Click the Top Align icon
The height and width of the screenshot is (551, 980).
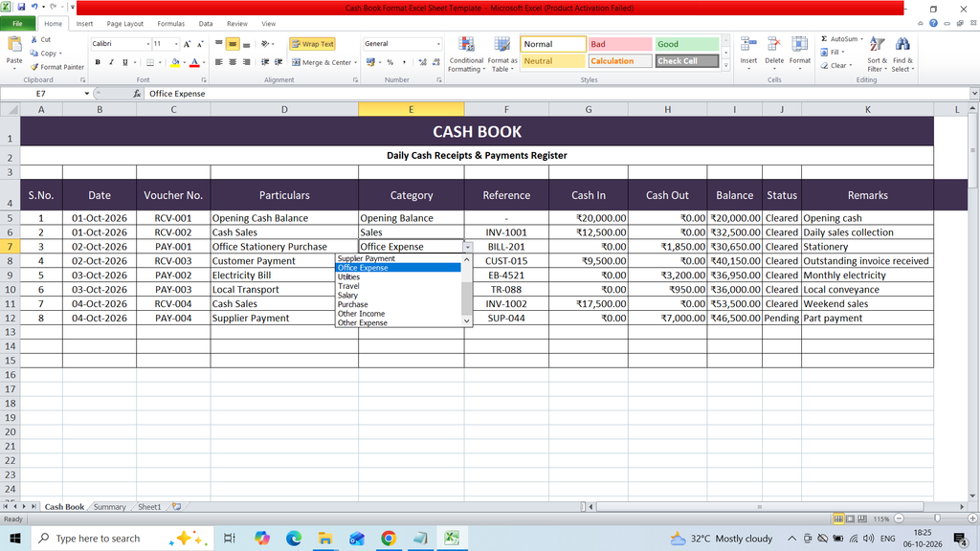pos(219,44)
